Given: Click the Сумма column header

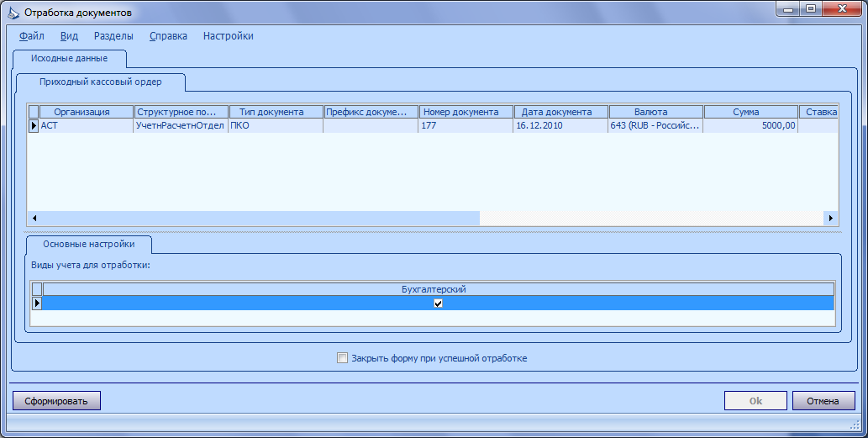Looking at the screenshot, I should click(x=745, y=112).
